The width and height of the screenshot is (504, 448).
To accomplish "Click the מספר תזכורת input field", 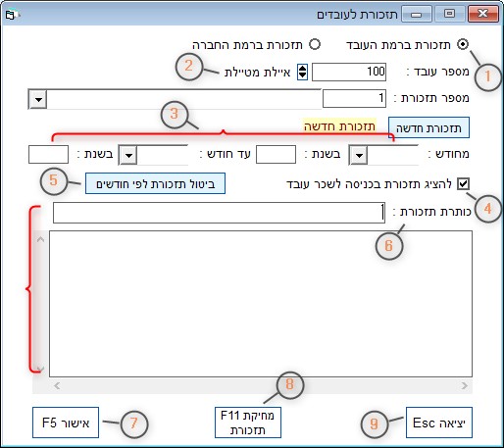I will [x=354, y=99].
